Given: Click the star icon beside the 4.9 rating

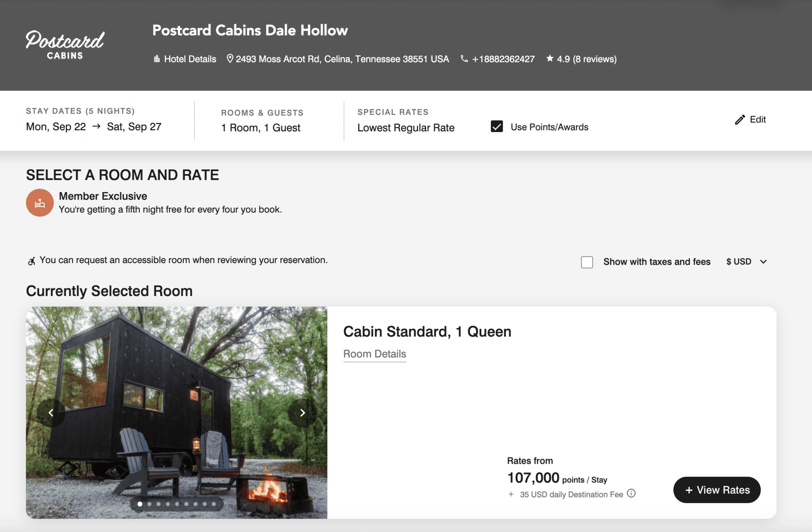Looking at the screenshot, I should tap(550, 58).
